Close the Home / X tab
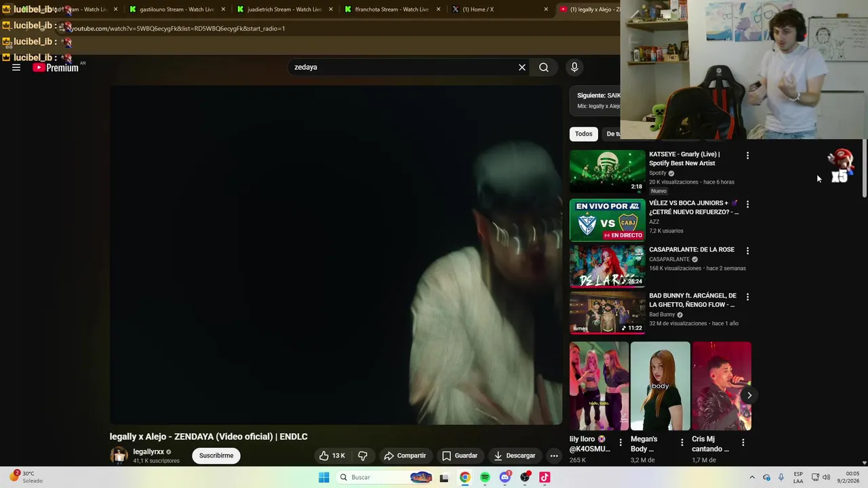 [546, 9]
